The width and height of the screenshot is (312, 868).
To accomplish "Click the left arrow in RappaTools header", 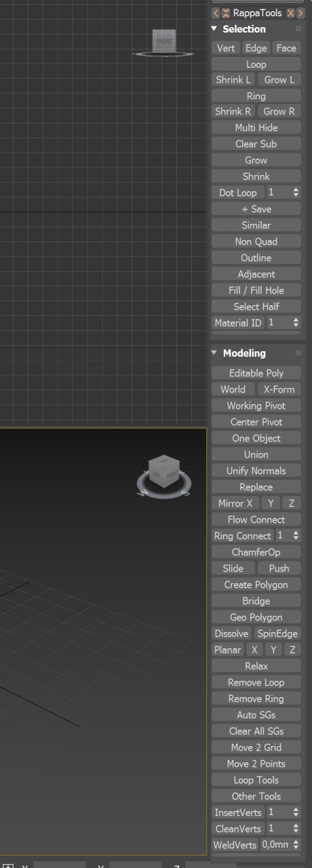I will [x=216, y=13].
